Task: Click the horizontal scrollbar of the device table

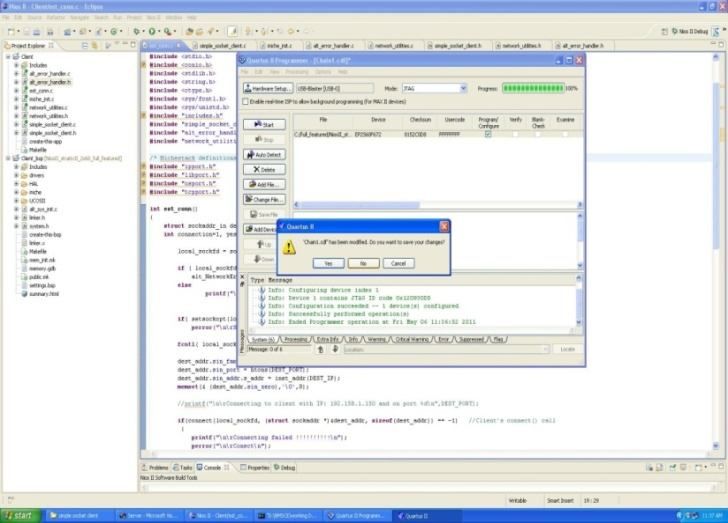Action: point(438,204)
